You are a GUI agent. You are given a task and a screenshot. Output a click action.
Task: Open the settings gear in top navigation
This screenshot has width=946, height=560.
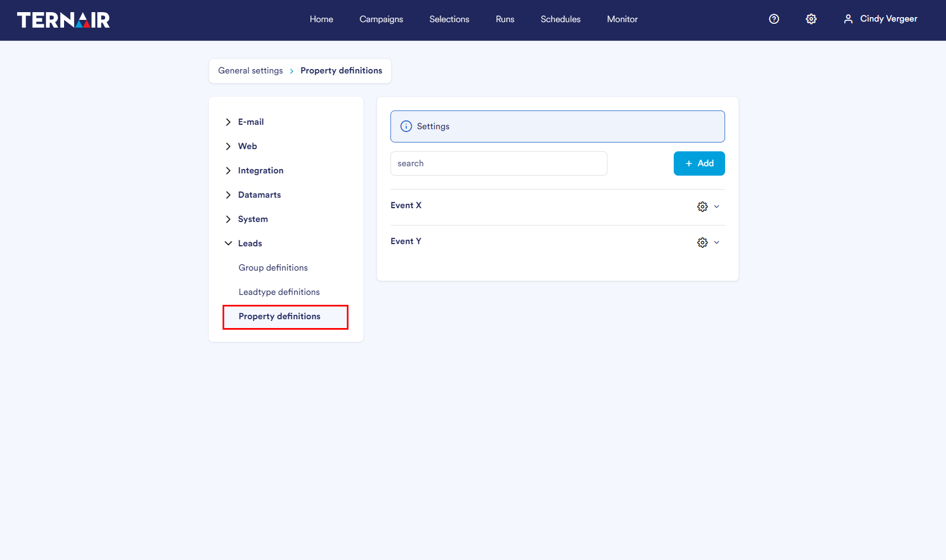pyautogui.click(x=811, y=19)
